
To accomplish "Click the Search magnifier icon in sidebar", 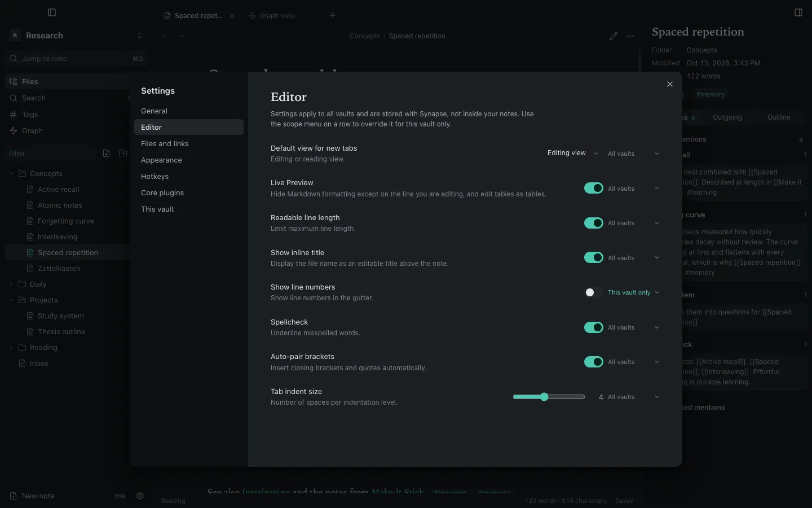I will tap(14, 98).
